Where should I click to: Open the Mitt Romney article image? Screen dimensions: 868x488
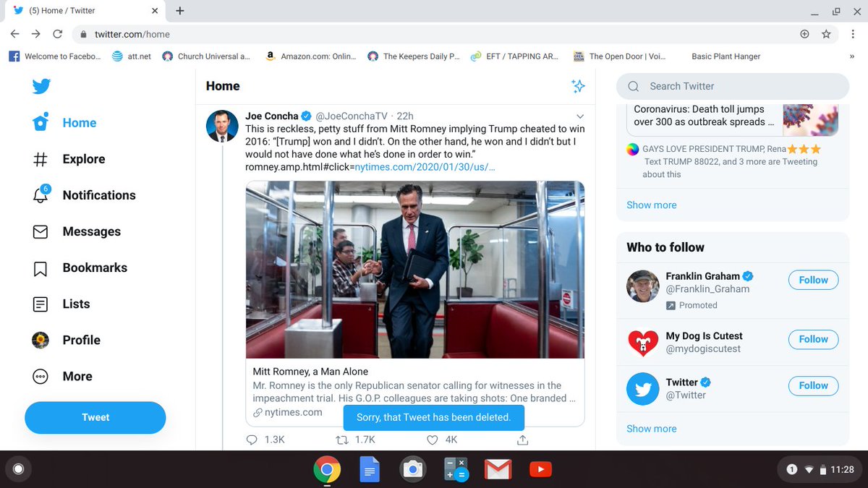pyautogui.click(x=415, y=270)
